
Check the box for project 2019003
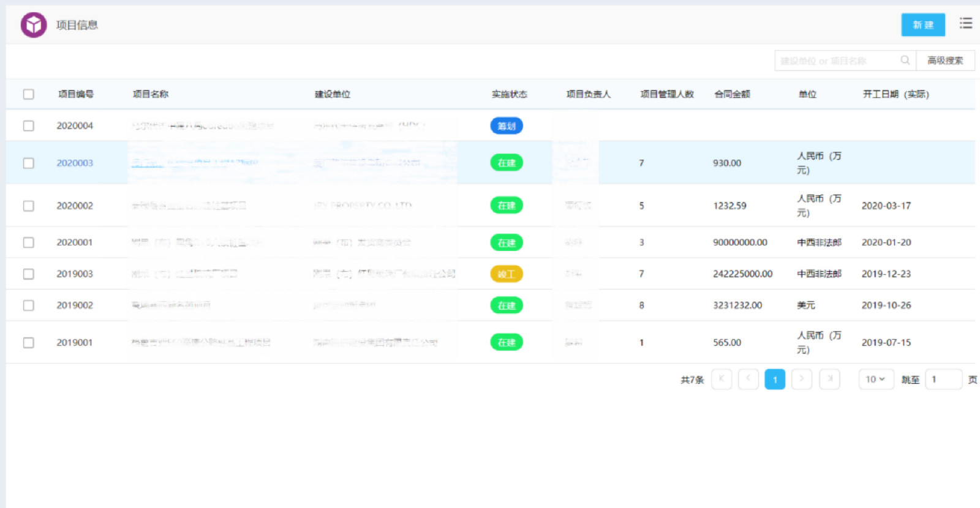pyautogui.click(x=29, y=274)
